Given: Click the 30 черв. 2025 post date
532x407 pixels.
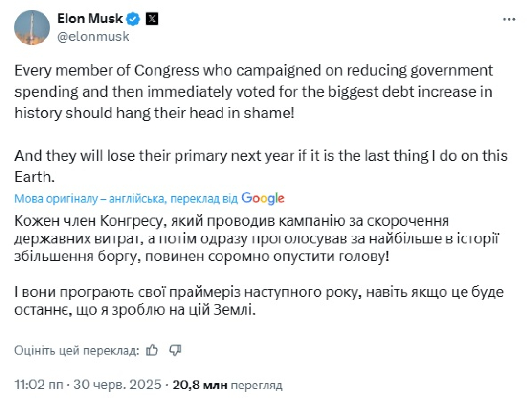Looking at the screenshot, I should [x=117, y=385].
